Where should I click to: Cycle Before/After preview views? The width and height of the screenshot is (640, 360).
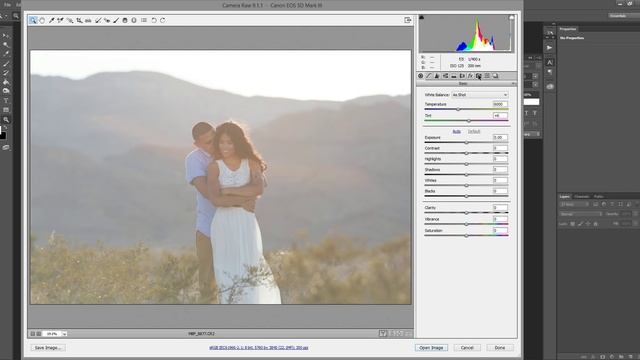[383, 334]
